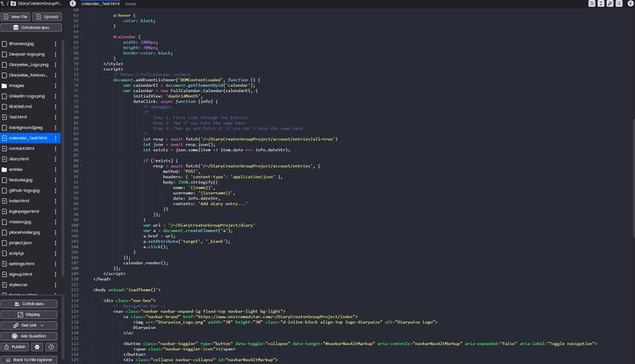Screen dimensions: 635x364
Task: Open the search icon in top toolbar
Action: [x=619, y=3]
